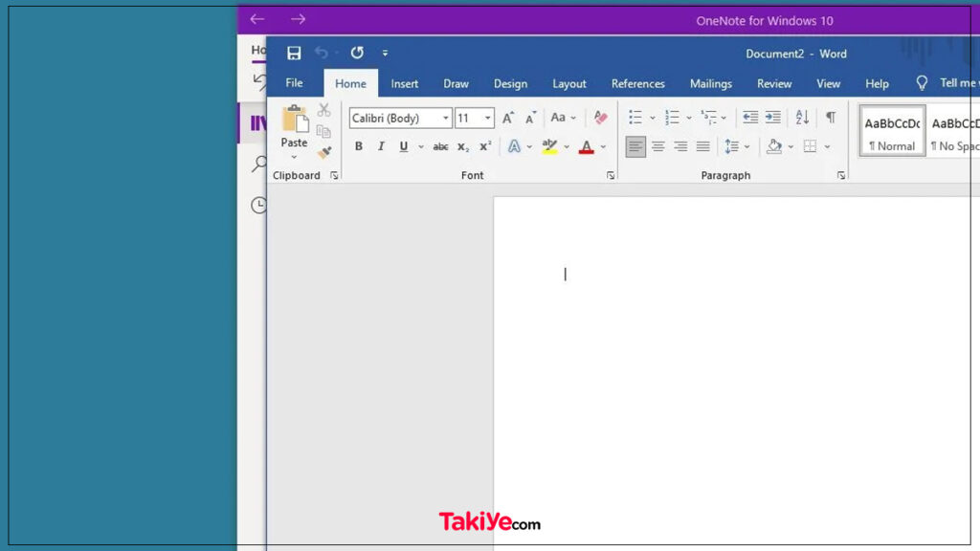Toggle superscript formatting
This screenshot has width=980, height=551.
click(x=485, y=146)
